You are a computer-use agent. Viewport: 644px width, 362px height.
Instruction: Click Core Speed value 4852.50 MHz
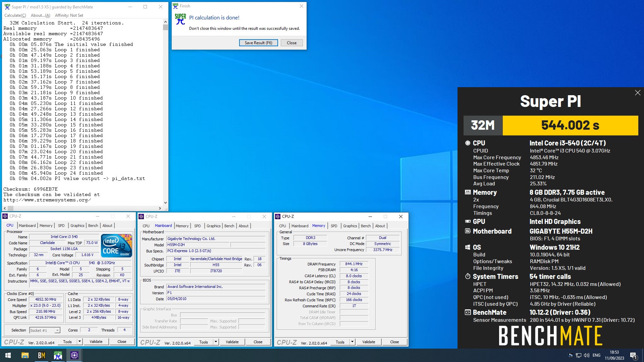pyautogui.click(x=46, y=300)
